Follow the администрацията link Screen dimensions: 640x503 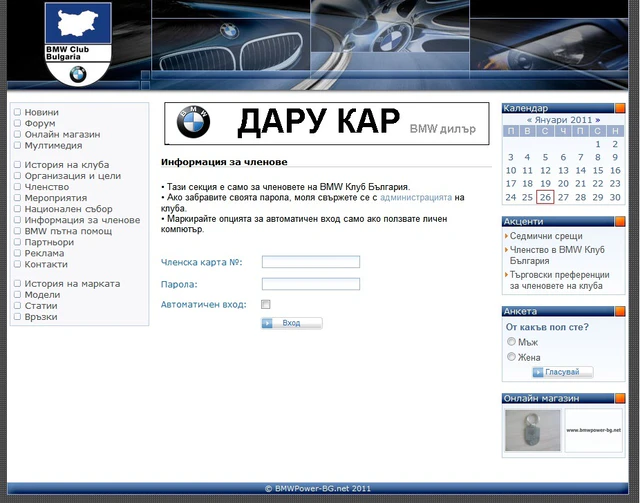416,198
